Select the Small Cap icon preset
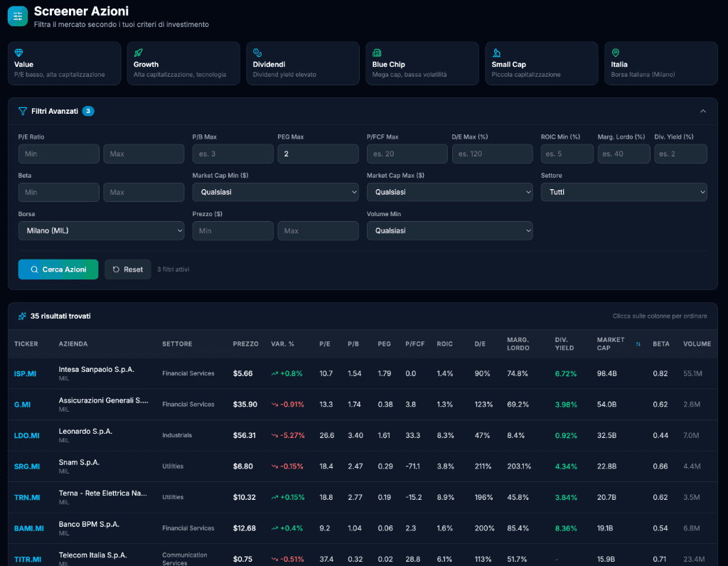This screenshot has width=728, height=566. click(496, 53)
